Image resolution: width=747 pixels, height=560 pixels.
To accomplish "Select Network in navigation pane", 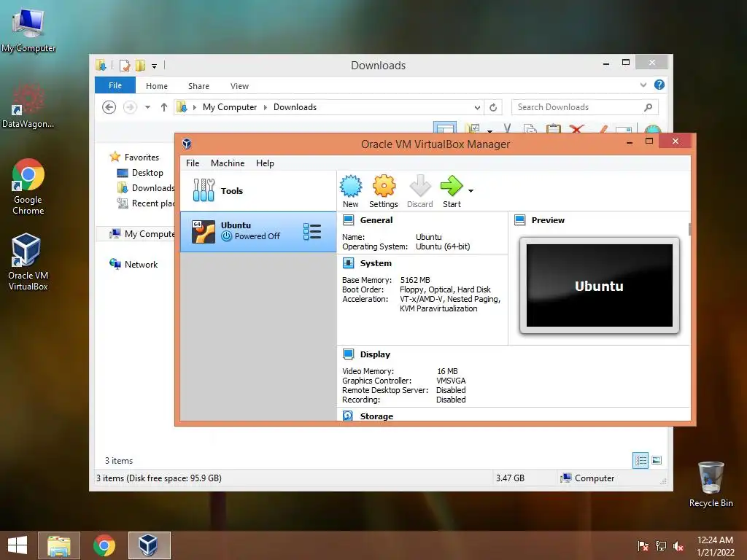I will point(141,264).
